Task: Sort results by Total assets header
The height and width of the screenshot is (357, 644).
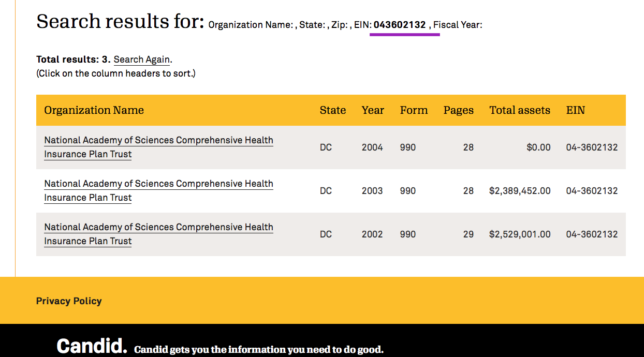Action: (519, 110)
